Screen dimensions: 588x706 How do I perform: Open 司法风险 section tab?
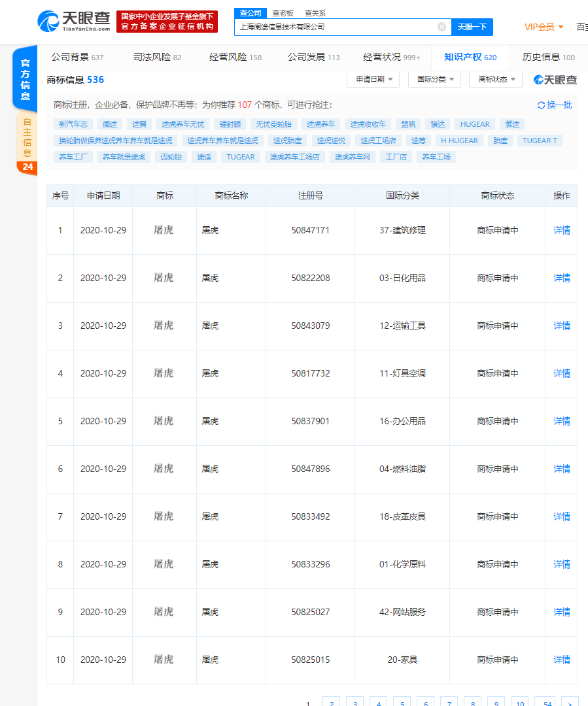coord(157,57)
